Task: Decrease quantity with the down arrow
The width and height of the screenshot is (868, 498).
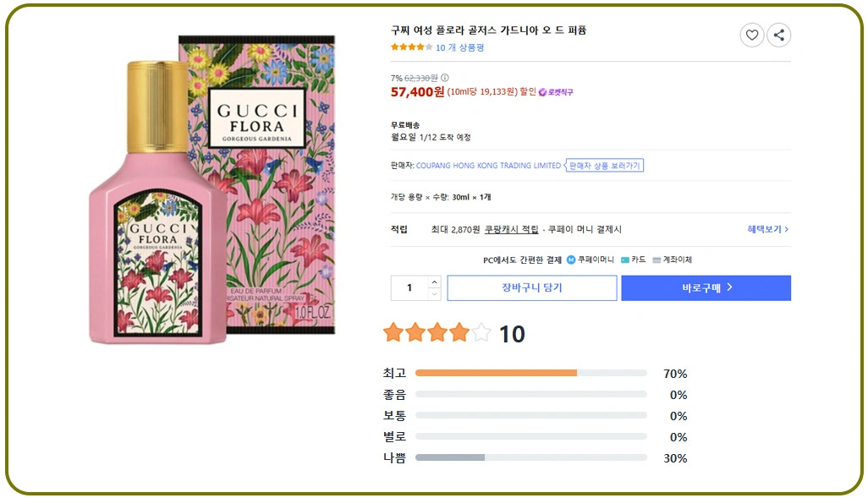Action: click(x=435, y=294)
